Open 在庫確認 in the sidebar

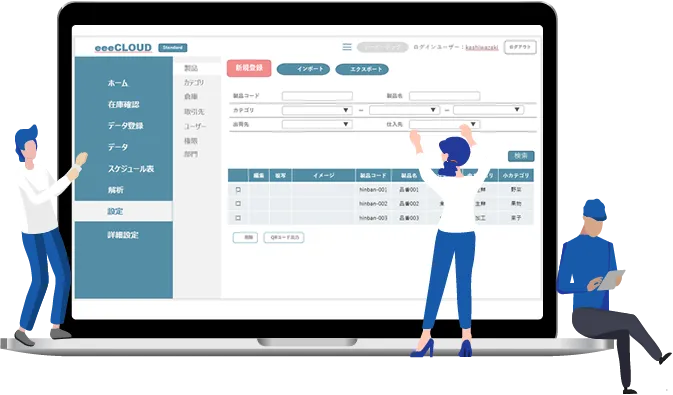(x=124, y=104)
